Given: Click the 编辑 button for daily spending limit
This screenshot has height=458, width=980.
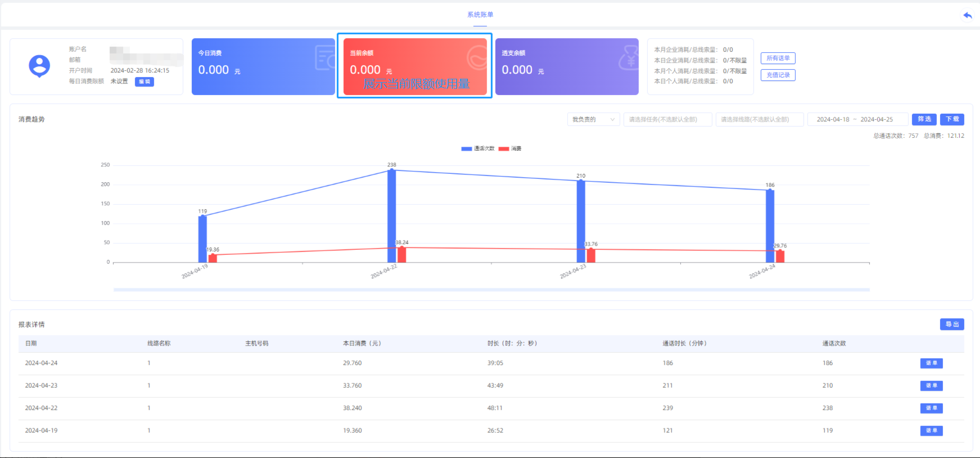Looking at the screenshot, I should click(x=144, y=82).
